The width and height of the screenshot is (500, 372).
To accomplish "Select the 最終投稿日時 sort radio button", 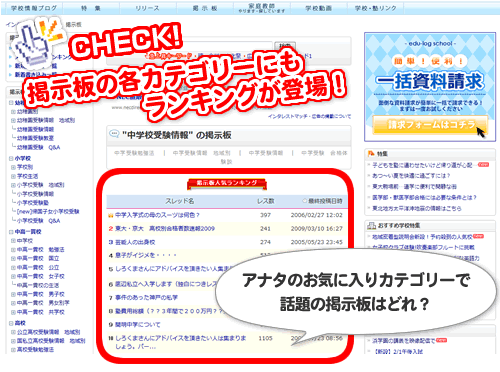I will pos(304,201).
